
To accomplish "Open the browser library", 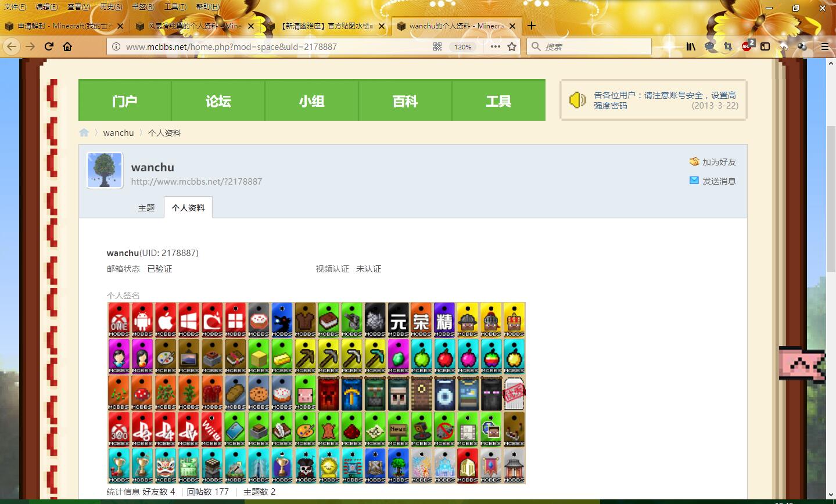I will [x=691, y=46].
